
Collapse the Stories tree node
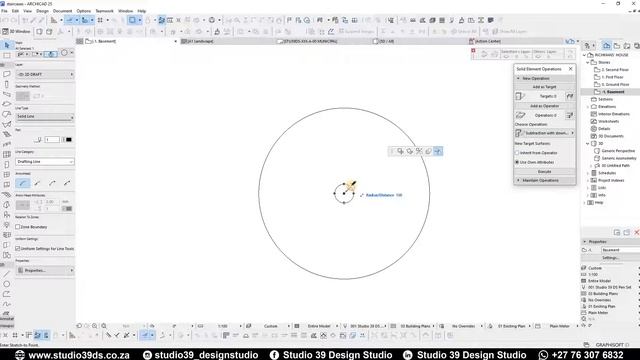[588, 62]
